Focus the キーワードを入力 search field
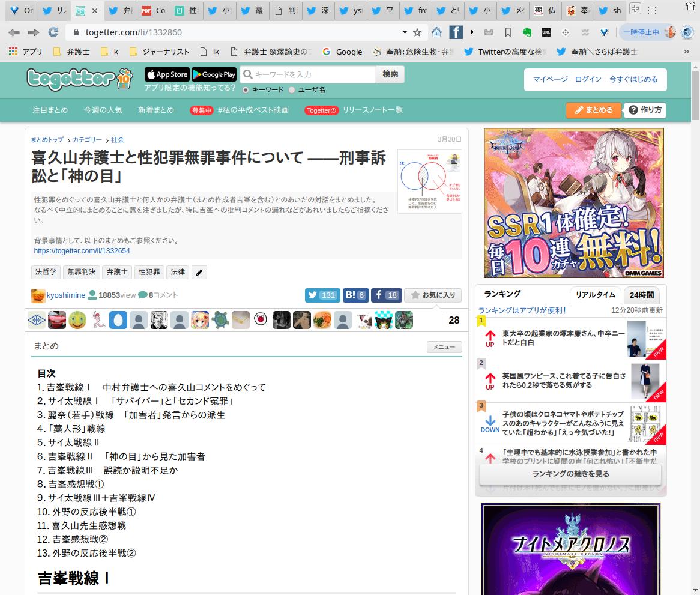Image resolution: width=700 pixels, height=595 pixels. tap(309, 74)
